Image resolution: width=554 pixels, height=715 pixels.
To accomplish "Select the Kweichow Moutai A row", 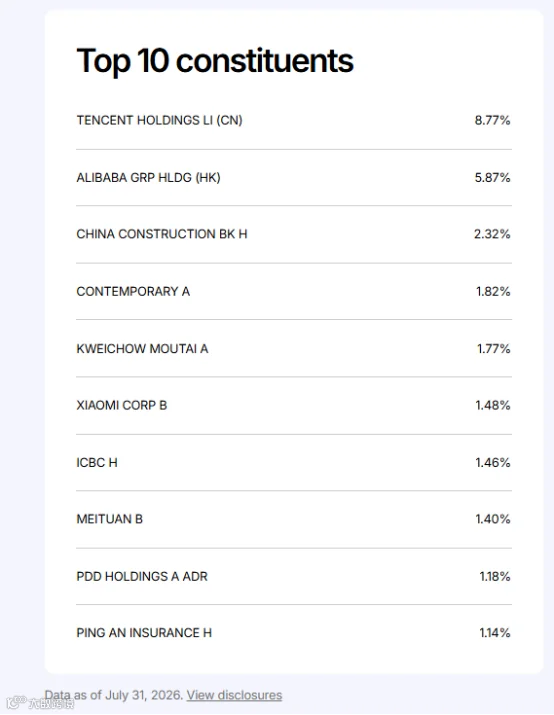I will coord(294,348).
